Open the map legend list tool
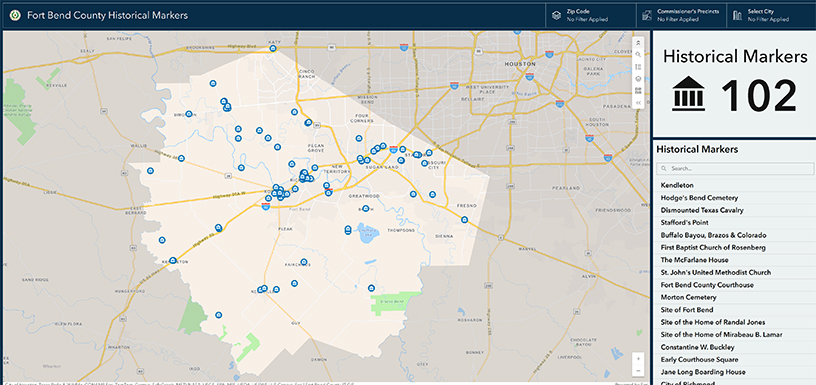 pyautogui.click(x=639, y=67)
